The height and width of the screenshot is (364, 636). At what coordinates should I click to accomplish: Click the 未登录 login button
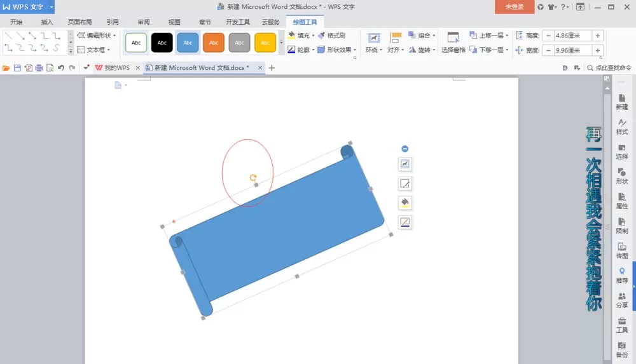pos(515,7)
